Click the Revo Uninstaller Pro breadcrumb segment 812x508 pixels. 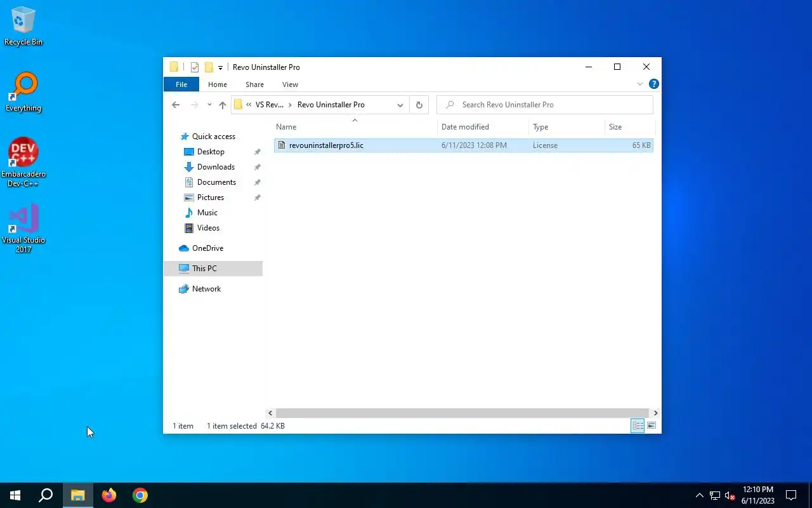(x=331, y=105)
